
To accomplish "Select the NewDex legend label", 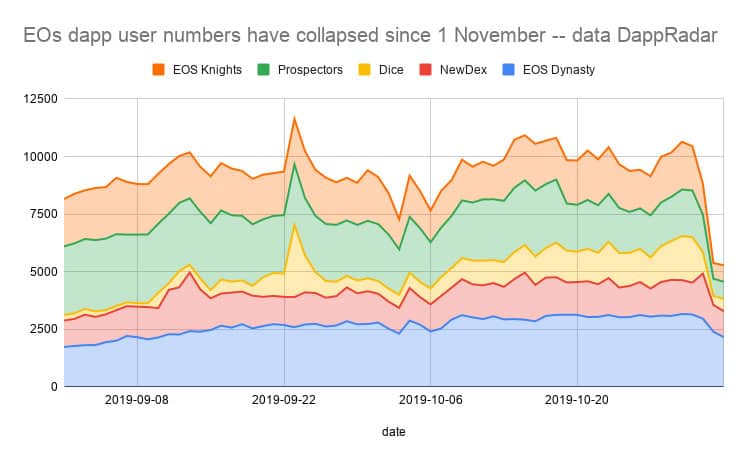I will pyautogui.click(x=463, y=70).
